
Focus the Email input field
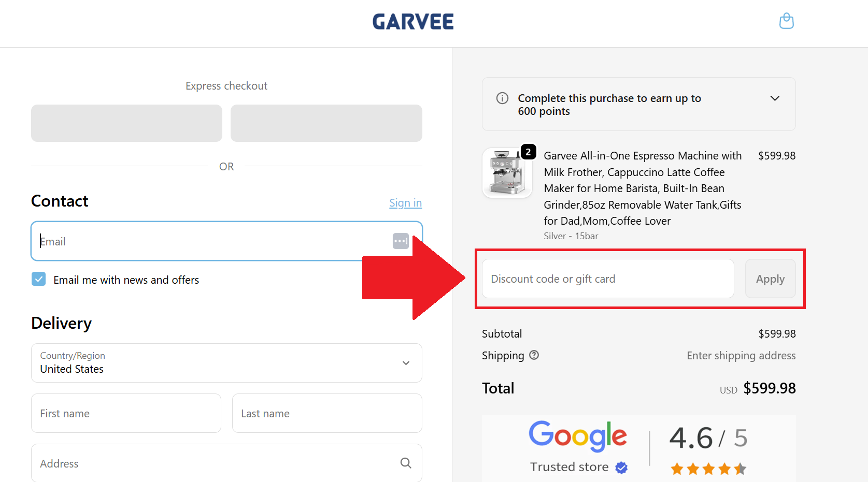(x=226, y=241)
